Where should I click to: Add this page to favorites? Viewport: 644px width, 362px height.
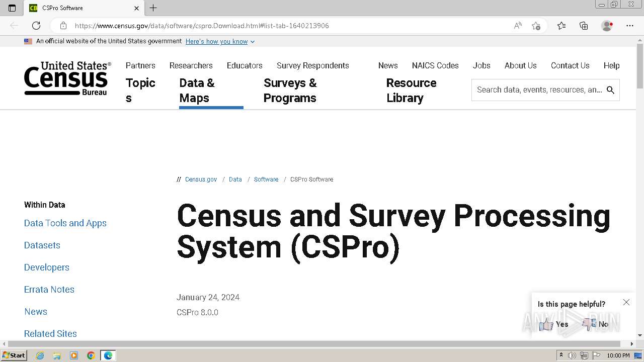click(x=536, y=26)
